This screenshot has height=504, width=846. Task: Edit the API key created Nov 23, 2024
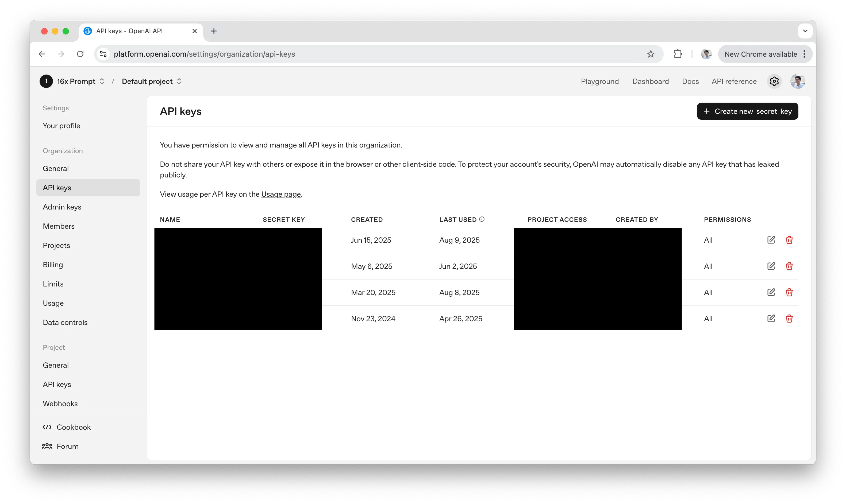pos(771,318)
